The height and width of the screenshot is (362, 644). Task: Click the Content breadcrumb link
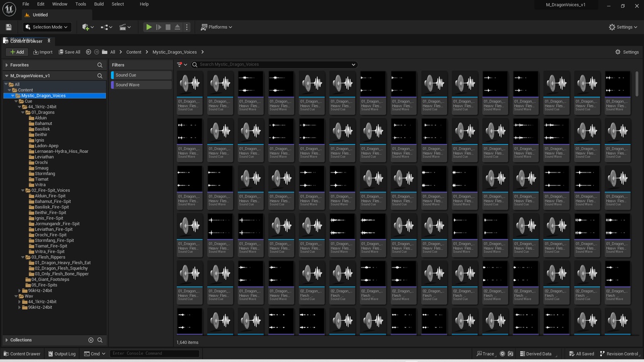coord(134,52)
